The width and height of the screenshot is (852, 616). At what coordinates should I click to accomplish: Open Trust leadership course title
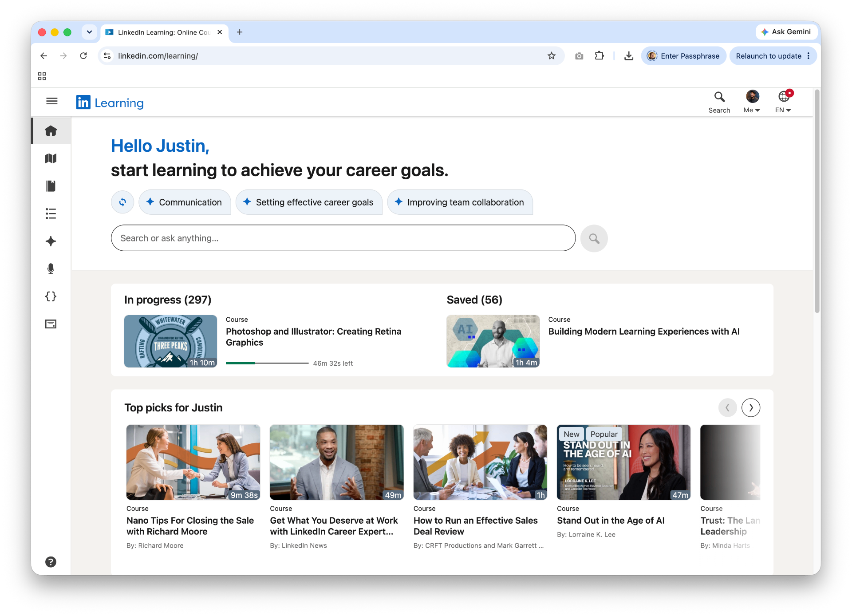[730, 526]
